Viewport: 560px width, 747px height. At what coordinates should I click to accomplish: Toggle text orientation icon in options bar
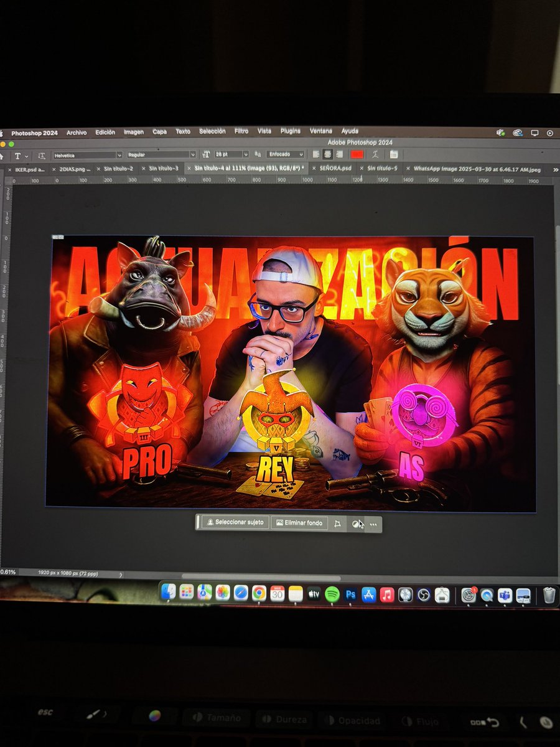(42, 155)
